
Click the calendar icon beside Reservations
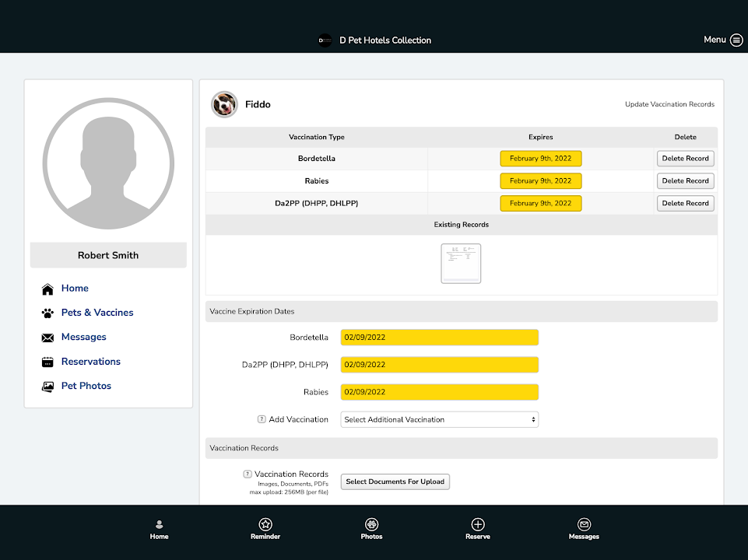[x=47, y=362]
